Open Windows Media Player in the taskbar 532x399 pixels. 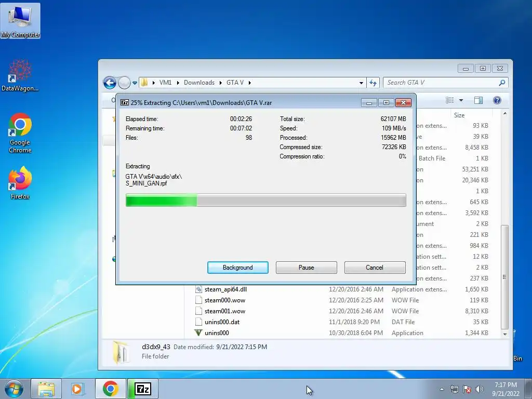(x=77, y=389)
